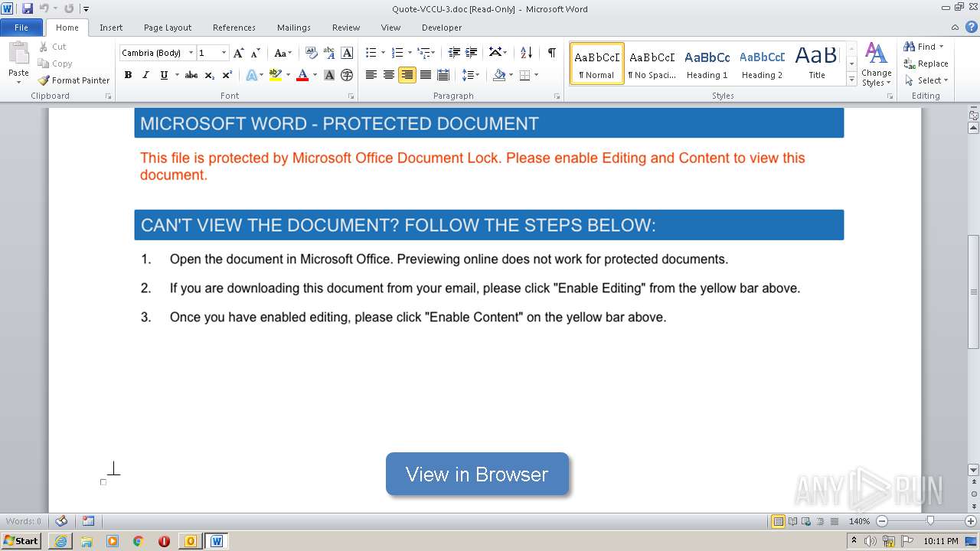This screenshot has width=980, height=551.
Task: Switch to the Page Layout tab
Action: tap(168, 27)
